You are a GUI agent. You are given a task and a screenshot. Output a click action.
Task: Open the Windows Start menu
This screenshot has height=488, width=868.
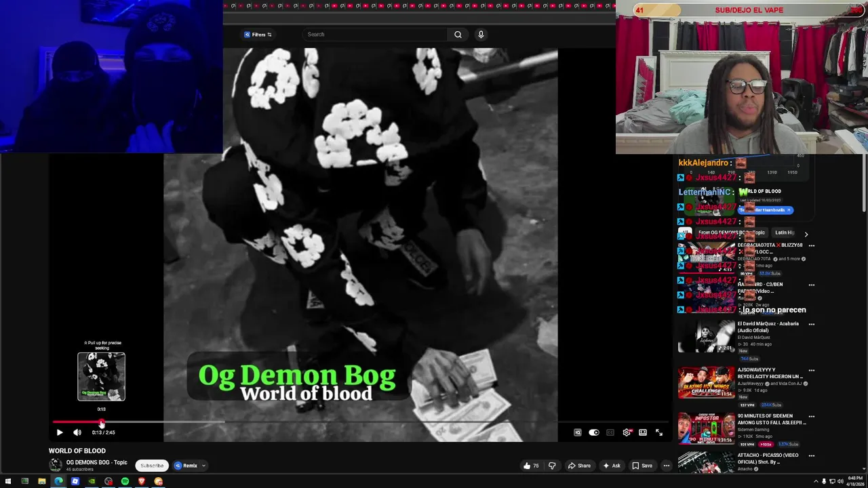point(7,481)
